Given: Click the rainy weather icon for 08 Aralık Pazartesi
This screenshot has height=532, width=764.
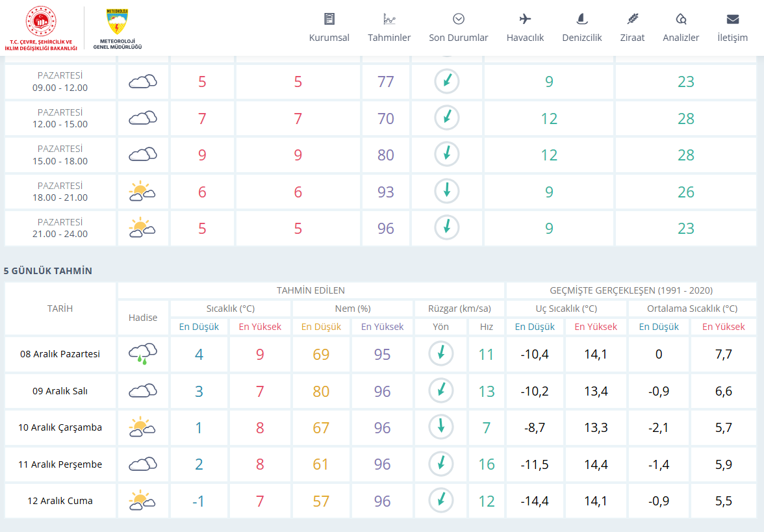Looking at the screenshot, I should coord(143,355).
